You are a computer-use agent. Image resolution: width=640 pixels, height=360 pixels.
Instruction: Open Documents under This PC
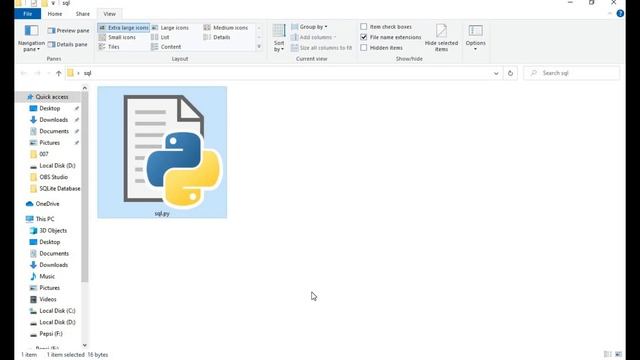(x=54, y=253)
